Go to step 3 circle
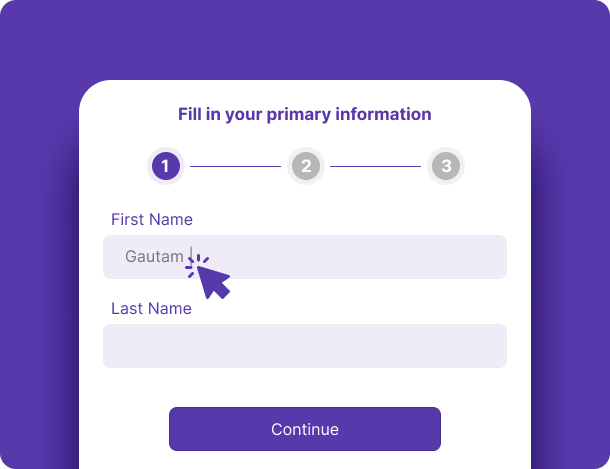This screenshot has height=469, width=610. (446, 166)
